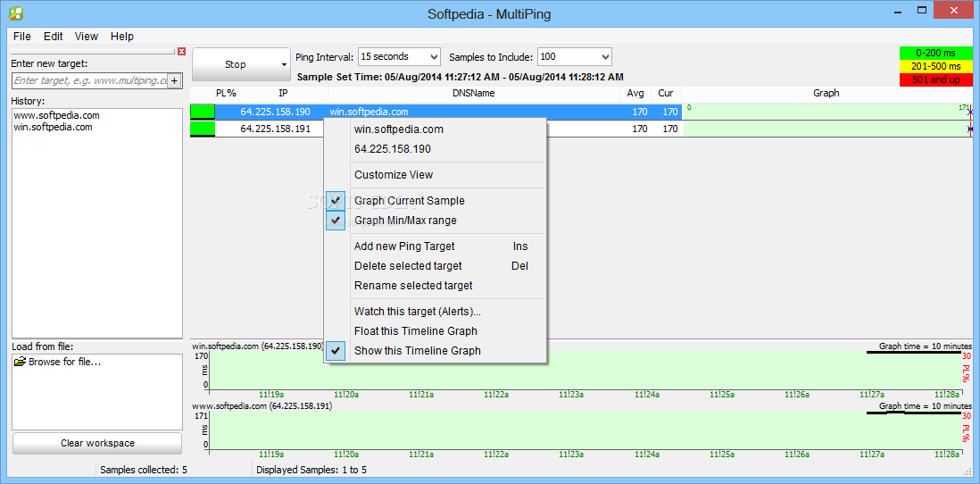Click the window resize grip in status bar
Screen dimensions: 980x484
tap(968, 471)
